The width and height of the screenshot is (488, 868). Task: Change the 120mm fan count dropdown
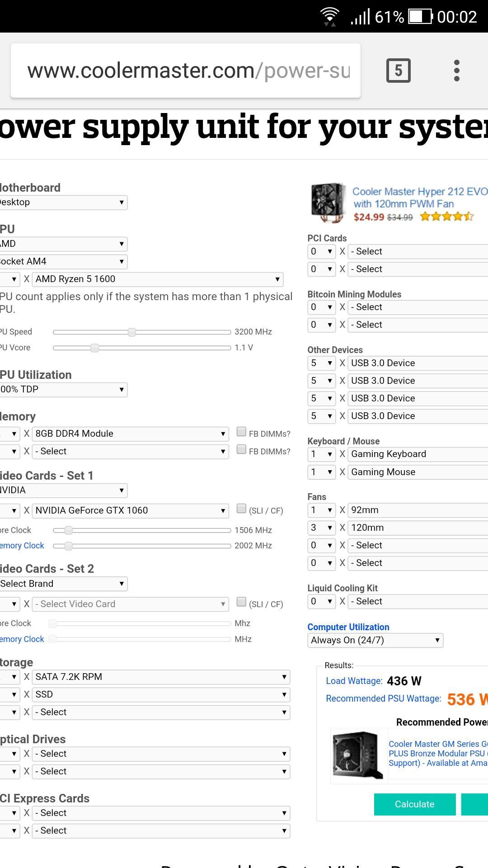[x=322, y=528]
